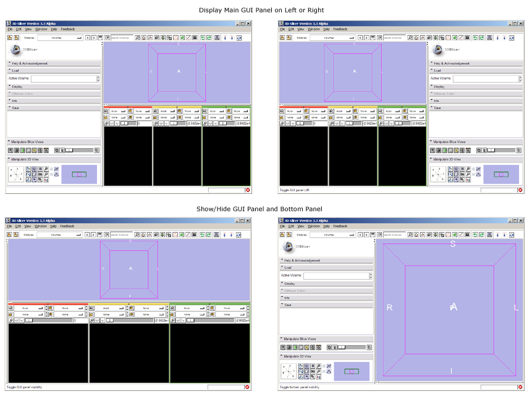532x399 pixels.
Task: Click the undo arrow icon in top-left window's toolbar
Action: point(201,38)
